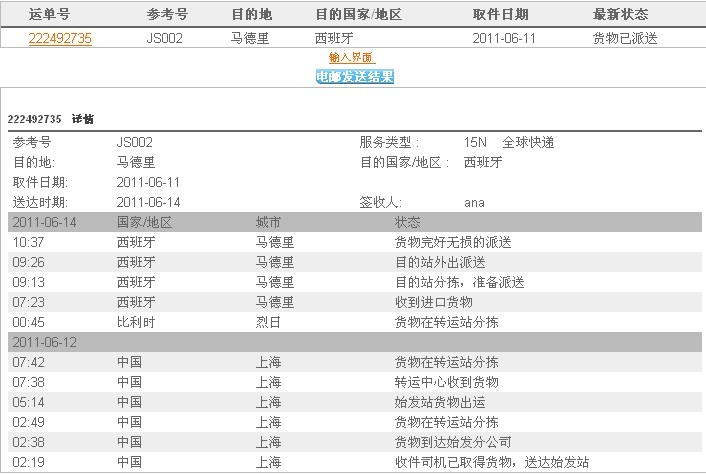Click the 2011-06-14 date section header
The width and height of the screenshot is (706, 474).
point(45,222)
